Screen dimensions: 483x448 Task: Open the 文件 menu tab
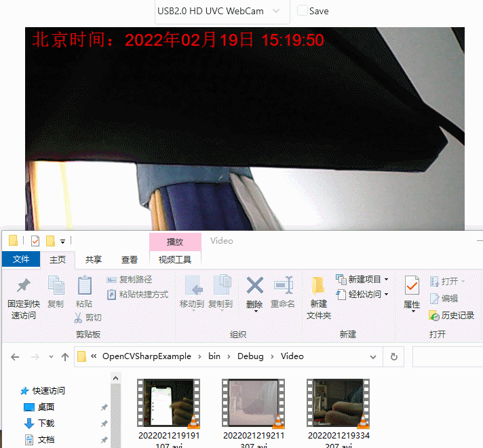coord(21,259)
